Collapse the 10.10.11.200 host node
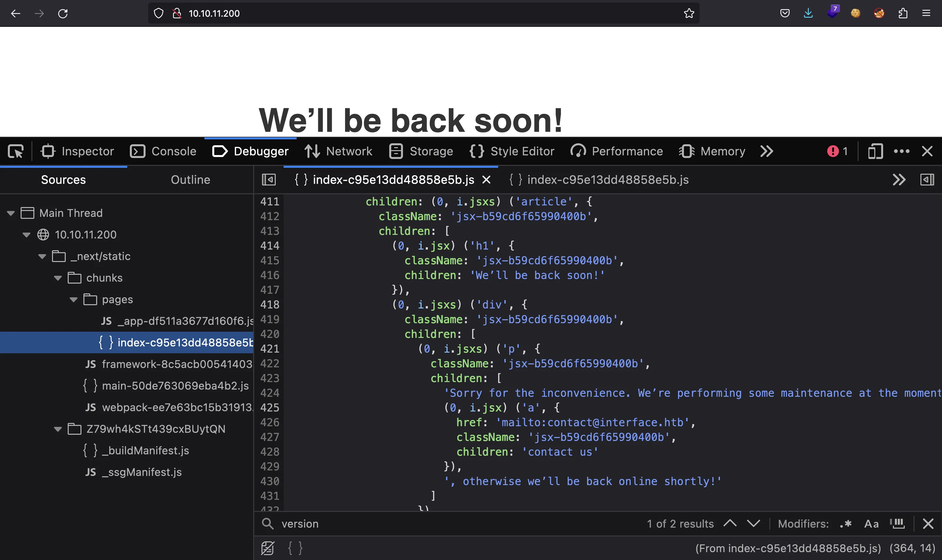The width and height of the screenshot is (942, 560). tap(26, 235)
